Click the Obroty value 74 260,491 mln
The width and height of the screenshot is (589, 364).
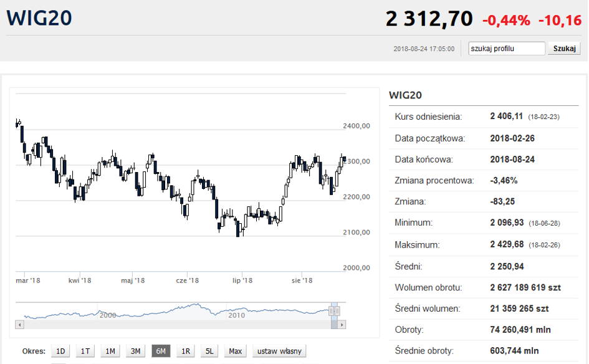tap(520, 330)
